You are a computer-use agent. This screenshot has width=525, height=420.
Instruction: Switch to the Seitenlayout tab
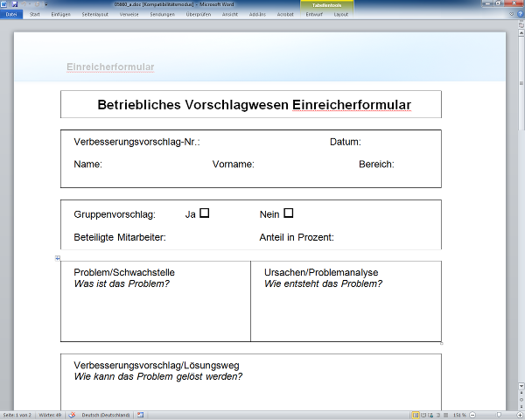95,15
